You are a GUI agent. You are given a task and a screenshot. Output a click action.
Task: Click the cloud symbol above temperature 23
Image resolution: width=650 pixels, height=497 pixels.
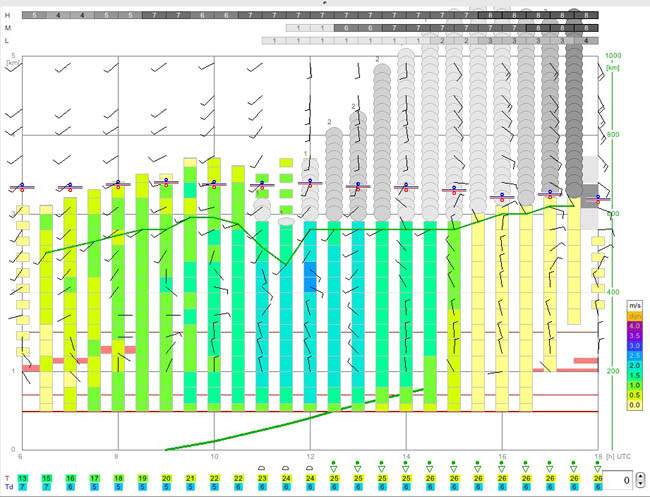click(x=262, y=467)
